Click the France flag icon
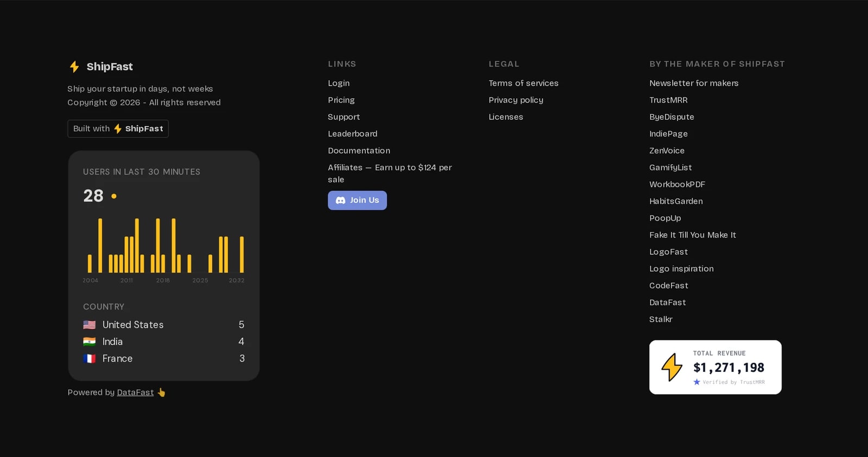This screenshot has height=457, width=868. click(x=90, y=358)
